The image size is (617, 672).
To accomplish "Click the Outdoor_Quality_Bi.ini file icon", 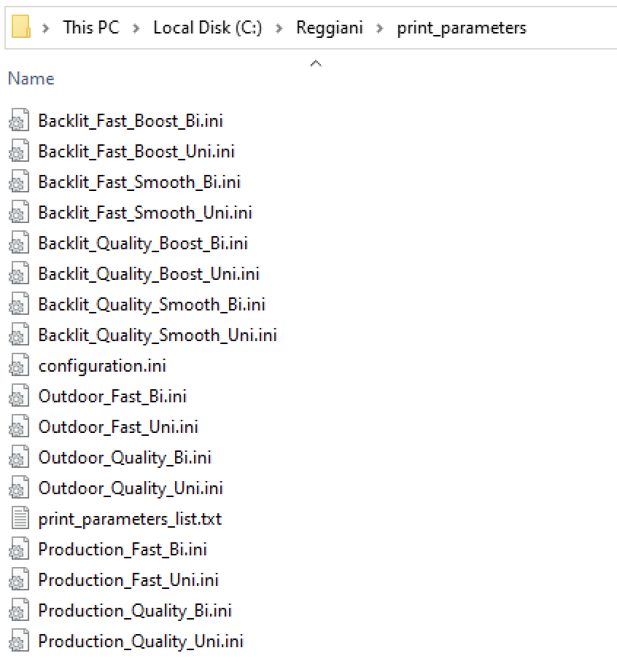I will 19,457.
